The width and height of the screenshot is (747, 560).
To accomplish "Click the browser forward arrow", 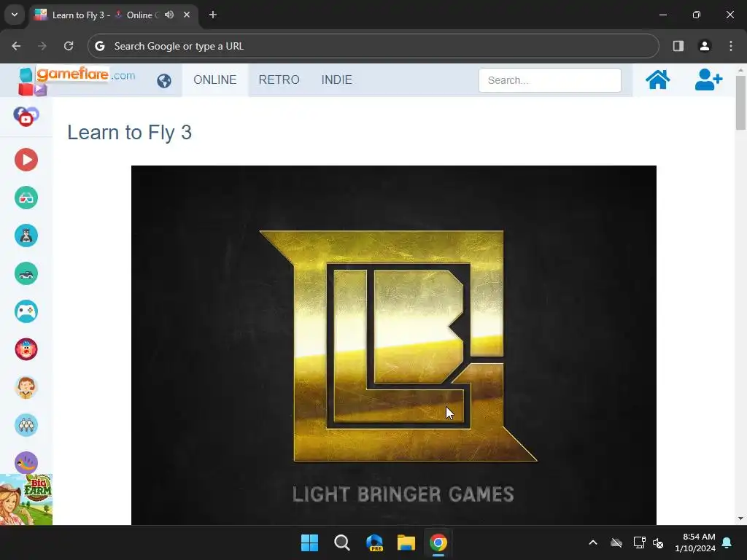I will tap(42, 46).
